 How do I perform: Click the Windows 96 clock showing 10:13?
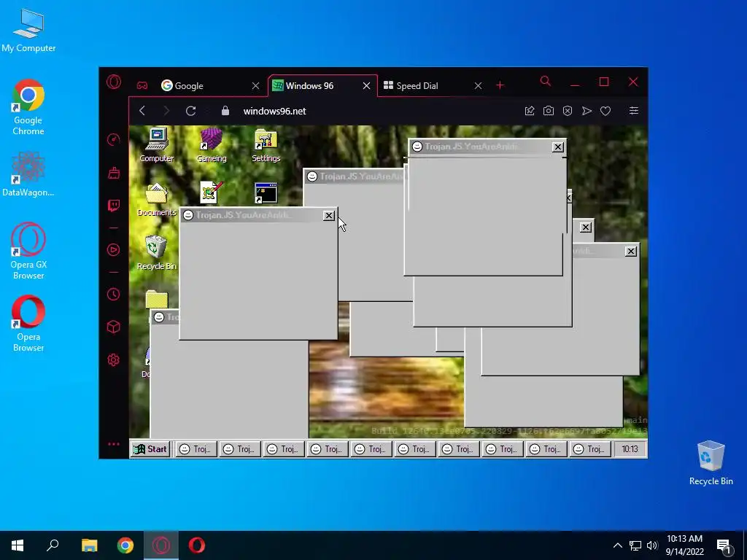[x=630, y=449]
